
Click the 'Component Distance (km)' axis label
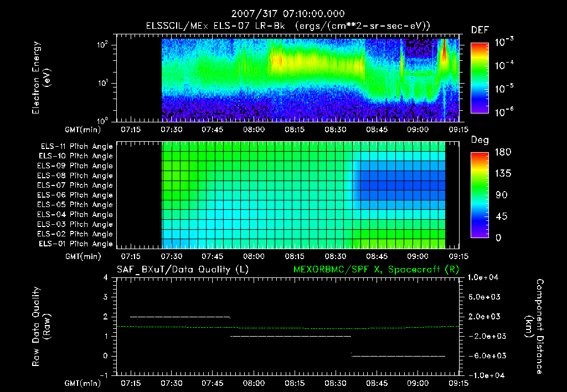[x=534, y=327]
